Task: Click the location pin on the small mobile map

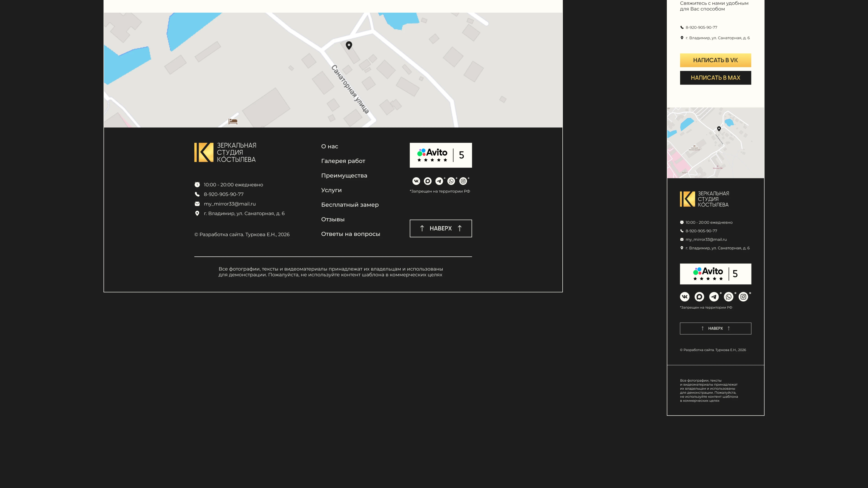Action: pyautogui.click(x=719, y=129)
